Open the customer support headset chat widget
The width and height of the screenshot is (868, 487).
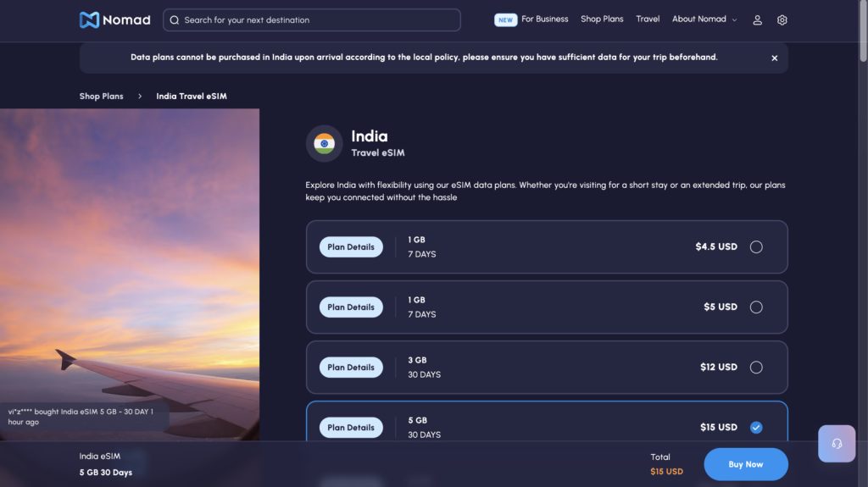836,443
